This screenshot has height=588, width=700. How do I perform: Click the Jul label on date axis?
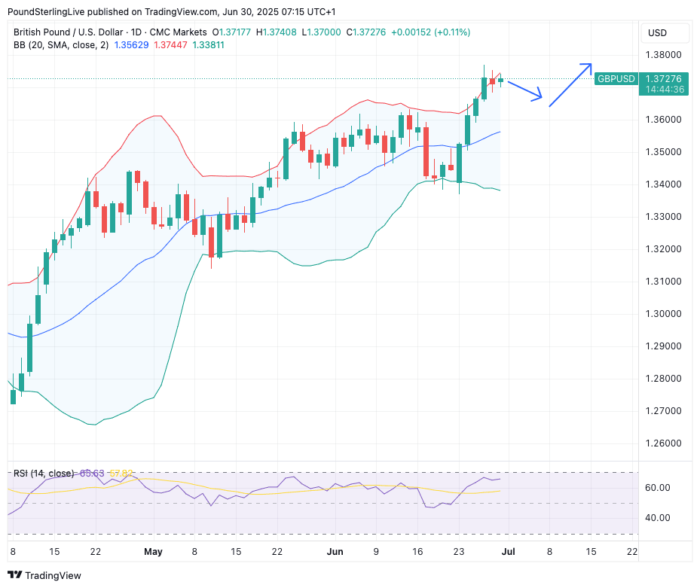pyautogui.click(x=508, y=552)
